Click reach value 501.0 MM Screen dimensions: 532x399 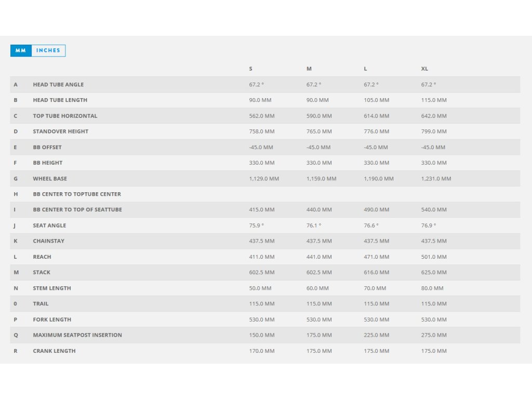click(x=434, y=257)
